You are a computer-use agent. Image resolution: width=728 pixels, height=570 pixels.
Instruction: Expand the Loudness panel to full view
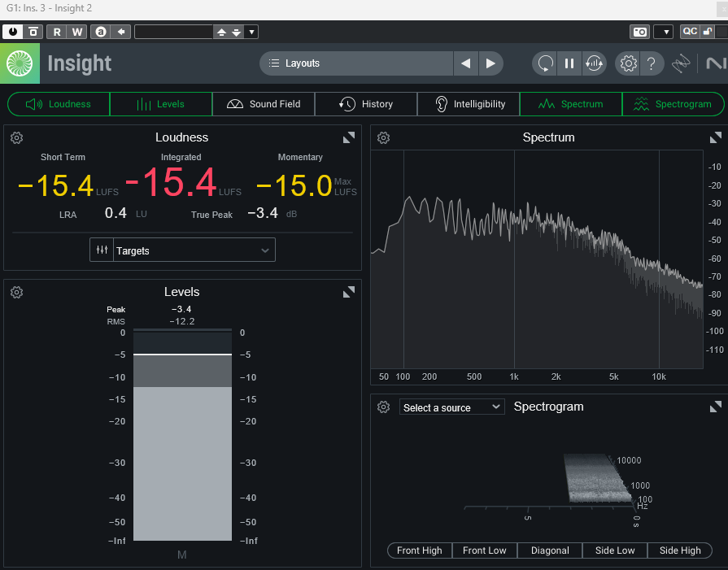(349, 137)
